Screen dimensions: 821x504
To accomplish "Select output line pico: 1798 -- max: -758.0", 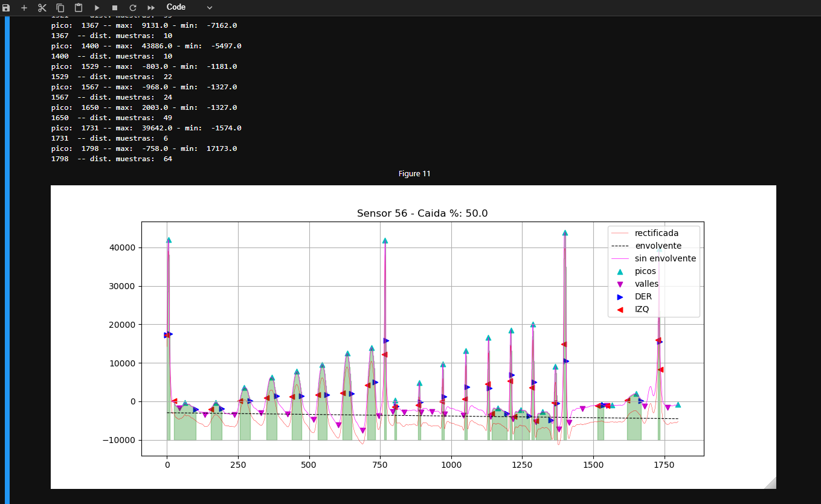I will [144, 148].
